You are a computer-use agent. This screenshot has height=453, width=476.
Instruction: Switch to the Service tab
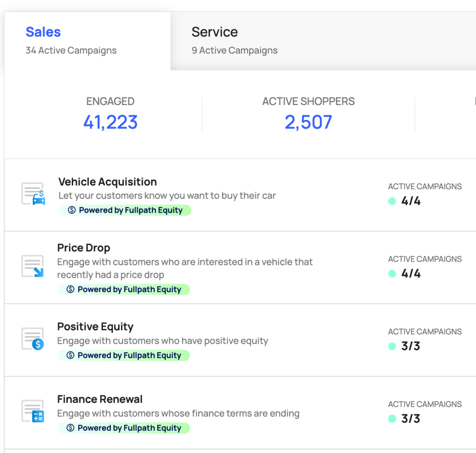click(x=214, y=32)
